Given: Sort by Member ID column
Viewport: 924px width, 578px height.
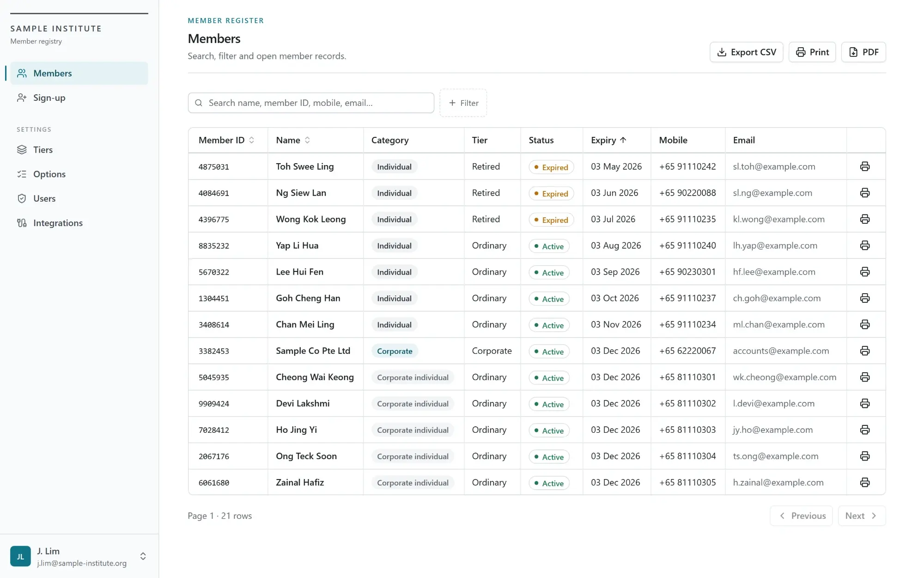Looking at the screenshot, I should (226, 140).
